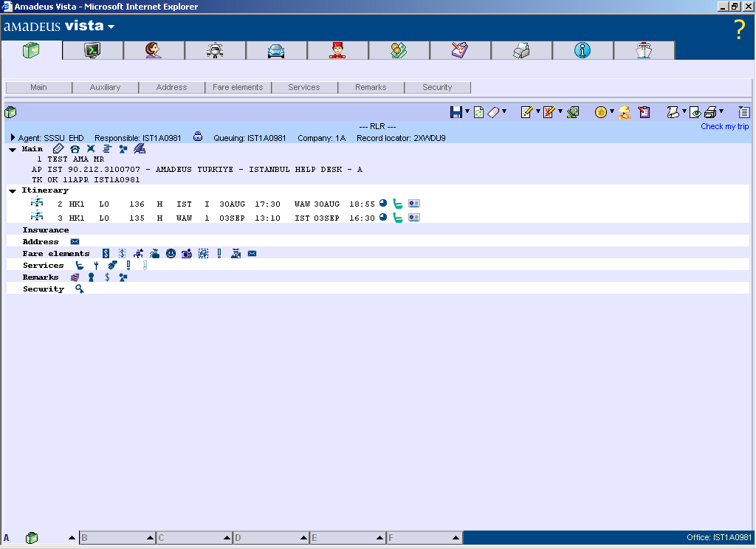Click the money bag icon in Fare elements
Image resolution: width=756 pixels, height=549 pixels.
[155, 254]
